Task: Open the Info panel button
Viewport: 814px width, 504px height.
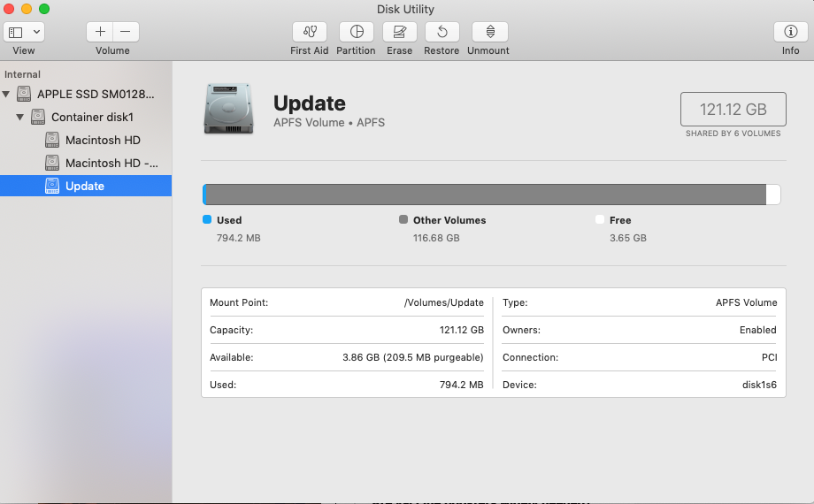Action: tap(791, 32)
